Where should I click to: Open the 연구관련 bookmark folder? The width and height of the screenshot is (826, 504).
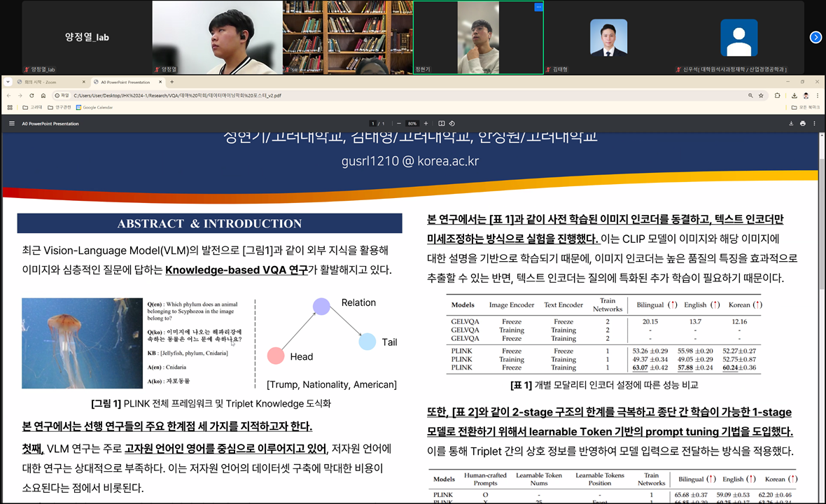[x=59, y=107]
